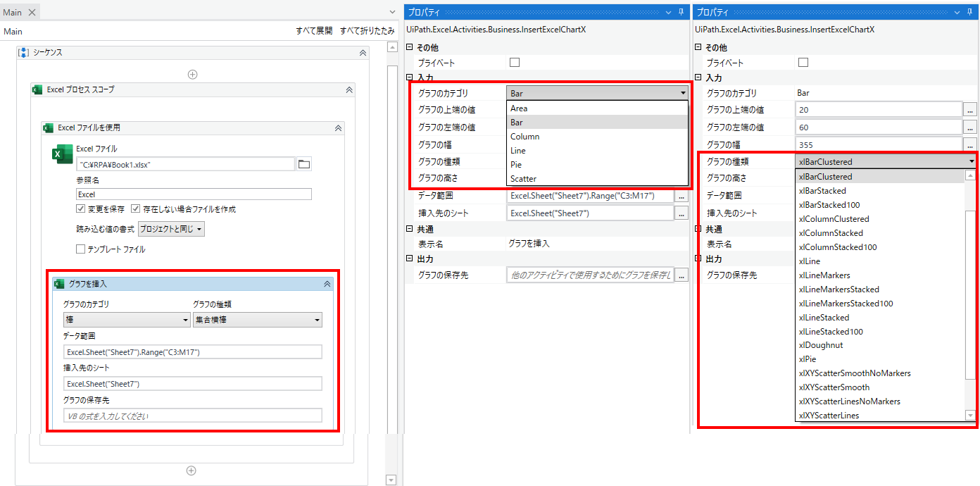Click the Excel プロセス スコープ activity icon
Screen dimensions: 980x486
(37, 89)
